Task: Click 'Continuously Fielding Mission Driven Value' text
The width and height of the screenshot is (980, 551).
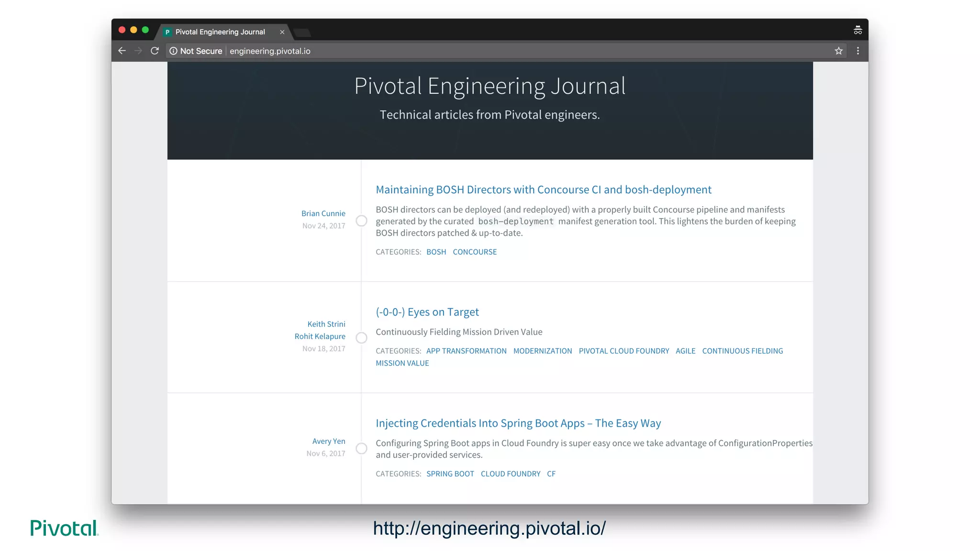Action: tap(459, 332)
